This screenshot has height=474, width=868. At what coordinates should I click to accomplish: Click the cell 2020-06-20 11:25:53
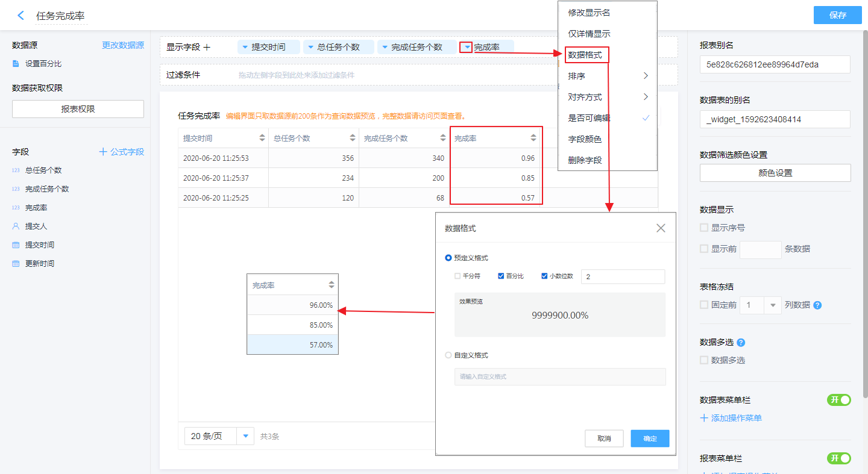coord(223,158)
